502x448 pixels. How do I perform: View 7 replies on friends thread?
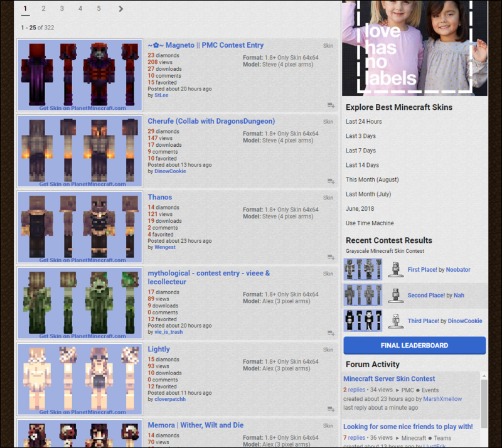(354, 438)
